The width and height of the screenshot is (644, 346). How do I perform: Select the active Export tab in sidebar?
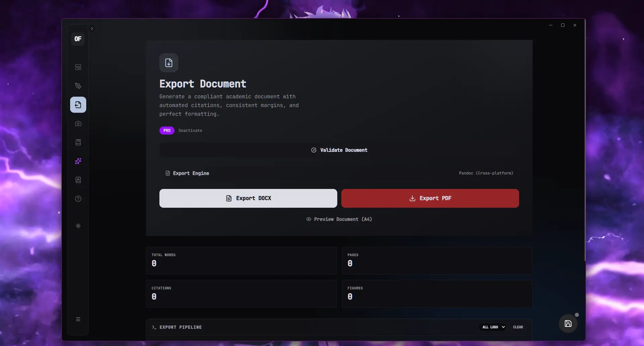point(78,105)
